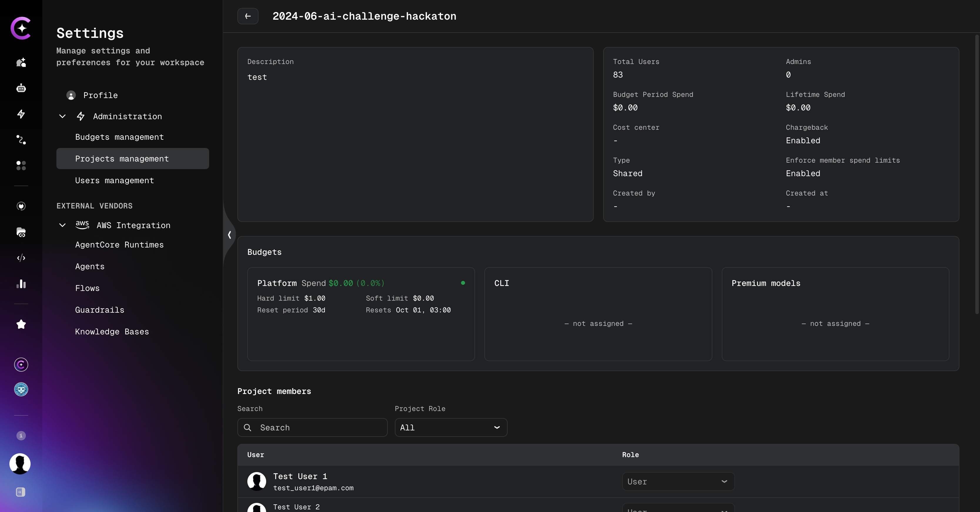Open the linked folder data sources icon
980x512 pixels.
pos(21,232)
